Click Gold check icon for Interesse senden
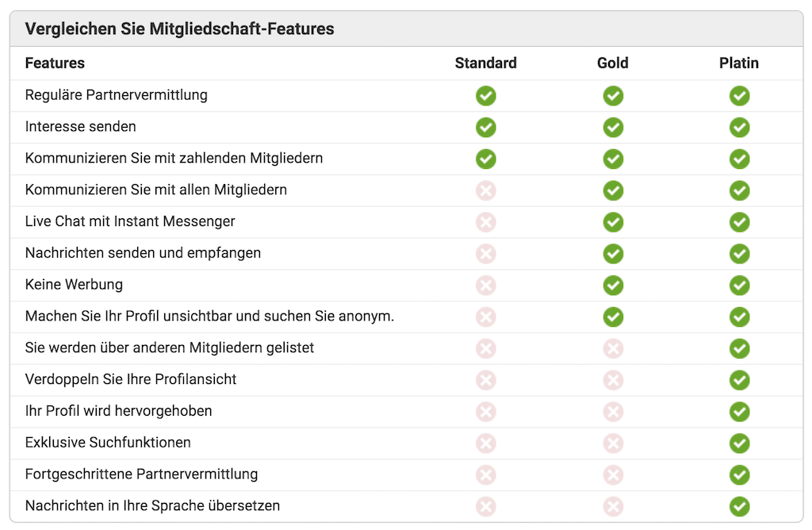 (613, 128)
